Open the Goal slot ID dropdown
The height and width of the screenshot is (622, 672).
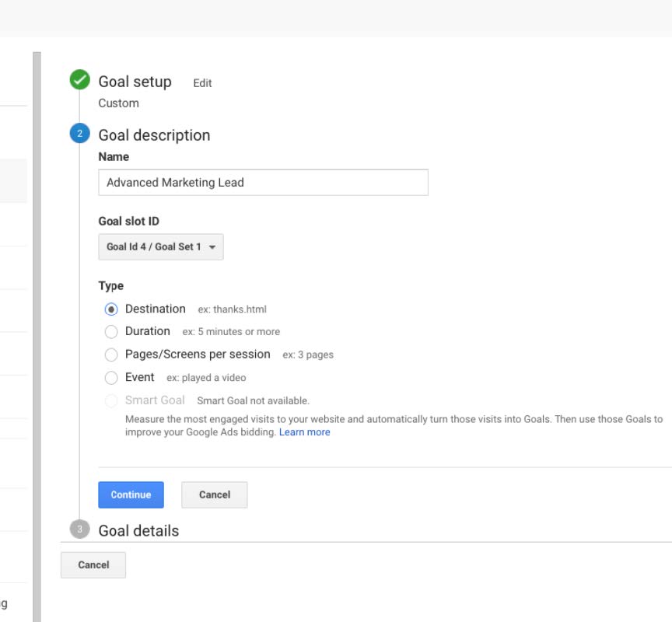[161, 246]
